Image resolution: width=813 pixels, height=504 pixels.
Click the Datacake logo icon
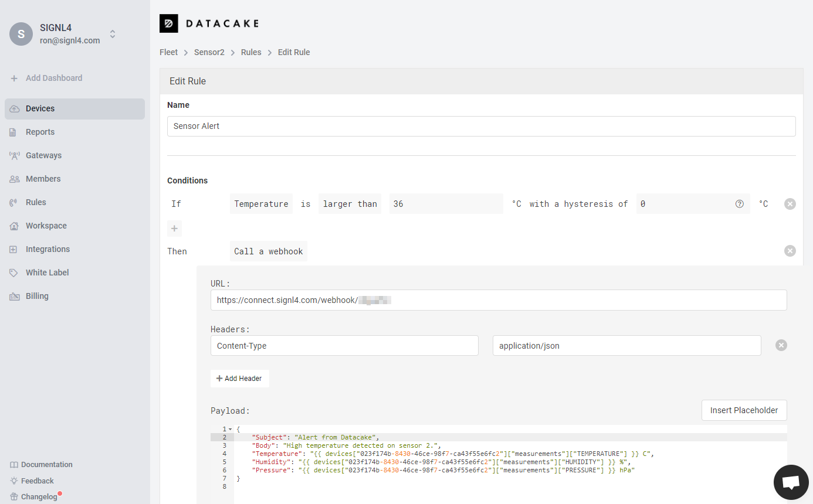(169, 23)
